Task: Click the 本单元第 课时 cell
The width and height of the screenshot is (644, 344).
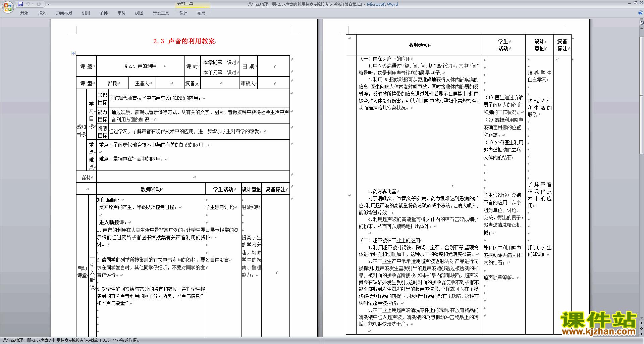Action: (x=220, y=72)
